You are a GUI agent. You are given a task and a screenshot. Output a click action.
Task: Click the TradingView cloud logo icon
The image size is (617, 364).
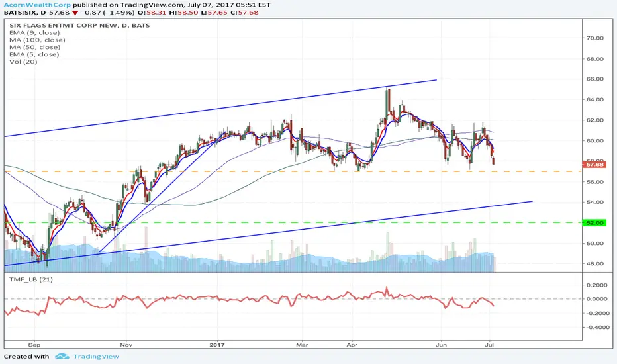(62, 356)
